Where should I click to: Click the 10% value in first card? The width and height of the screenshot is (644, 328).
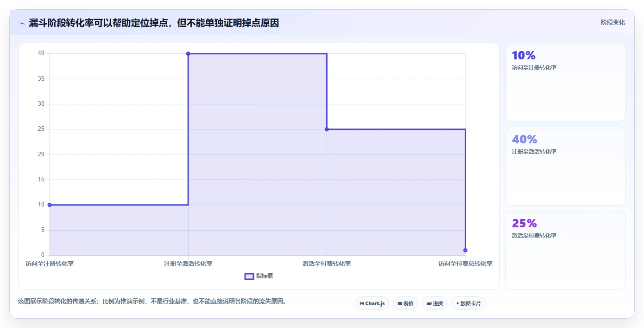(x=524, y=55)
